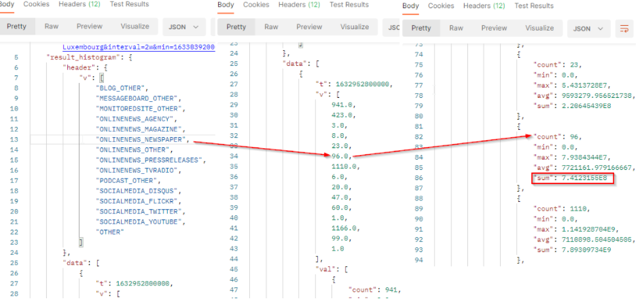This screenshot has width=644, height=301.
Task: Select "ONLINENEWS_NEWSPAPER" string on line 13
Action: click(x=141, y=139)
